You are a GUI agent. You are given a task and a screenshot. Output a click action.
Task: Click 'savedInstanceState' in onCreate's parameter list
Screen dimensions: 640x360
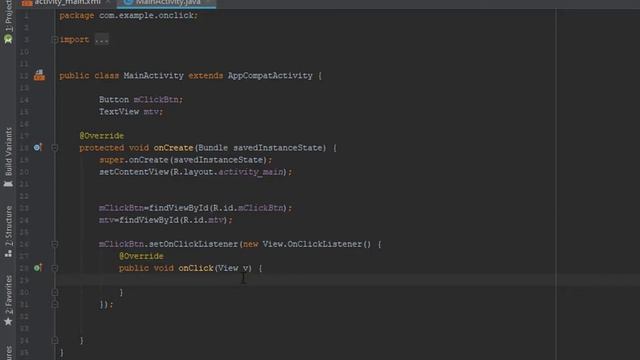pyautogui.click(x=278, y=148)
